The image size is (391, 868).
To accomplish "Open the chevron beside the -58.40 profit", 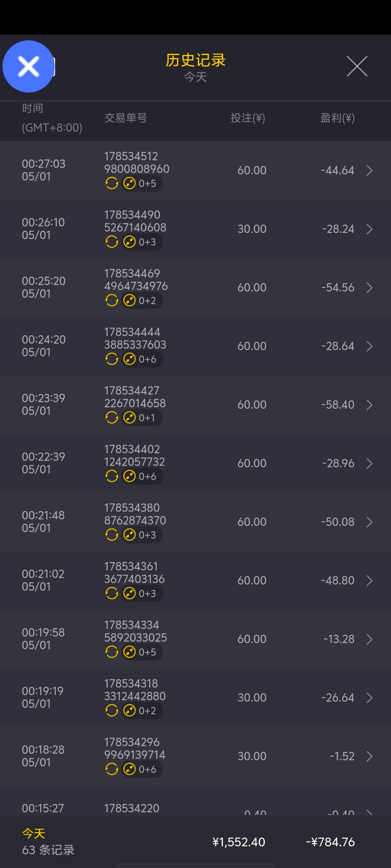I will point(369,405).
